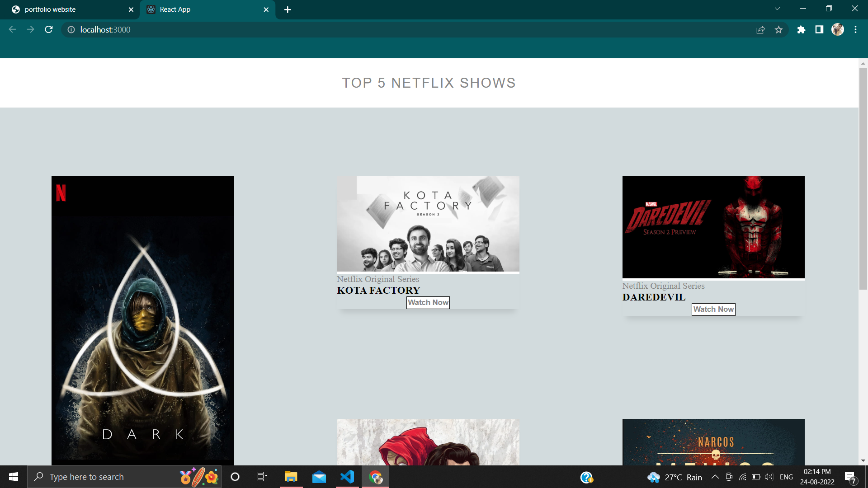Click the scrollbar up arrow
Viewport: 868px width, 488px height.
[863, 63]
